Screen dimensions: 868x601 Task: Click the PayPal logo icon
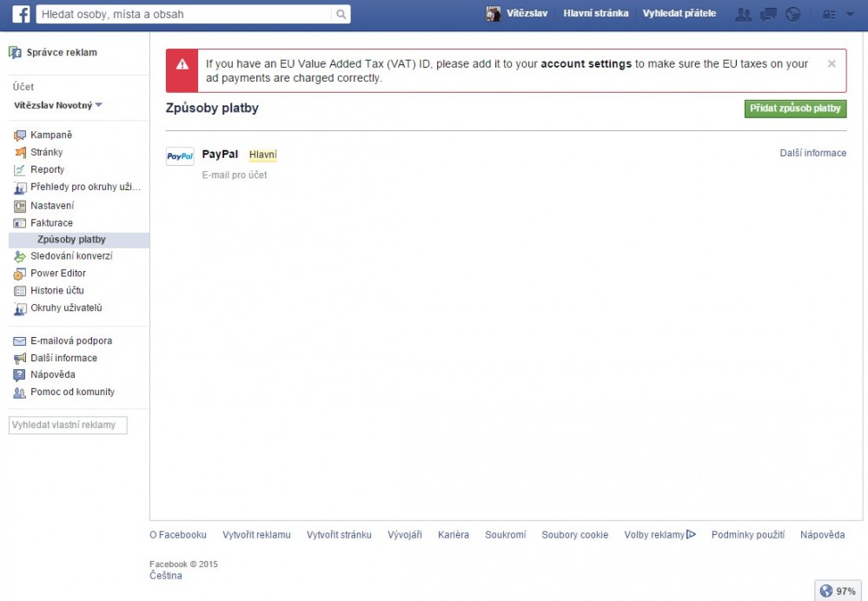(180, 156)
